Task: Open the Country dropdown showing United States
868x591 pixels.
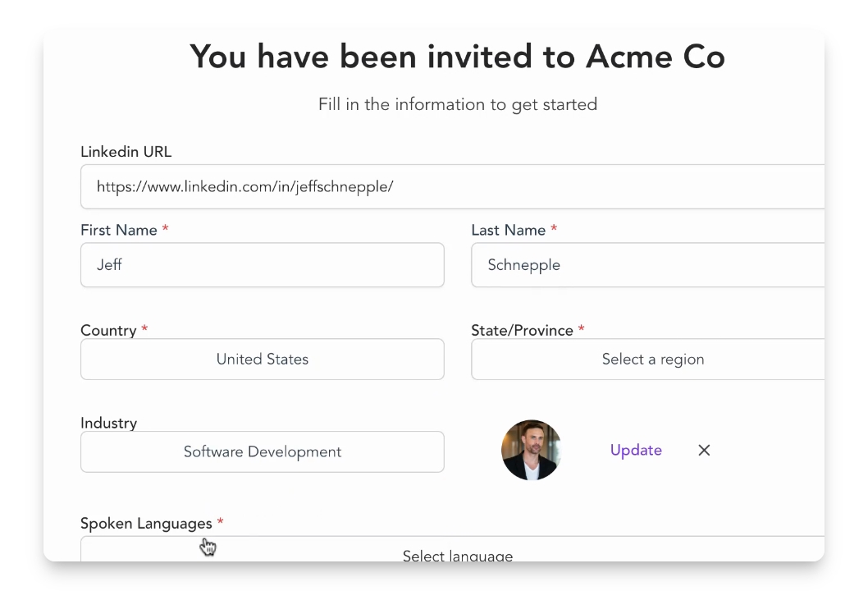Action: [x=263, y=360]
